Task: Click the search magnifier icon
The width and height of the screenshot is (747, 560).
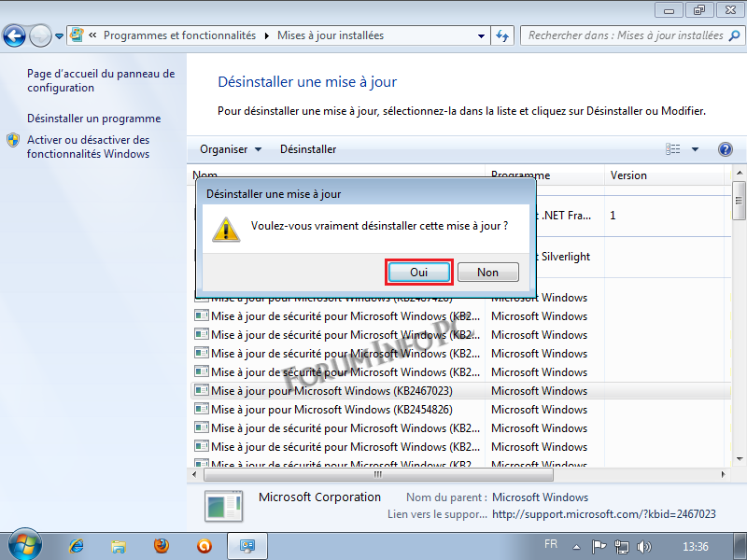Action: [x=735, y=35]
